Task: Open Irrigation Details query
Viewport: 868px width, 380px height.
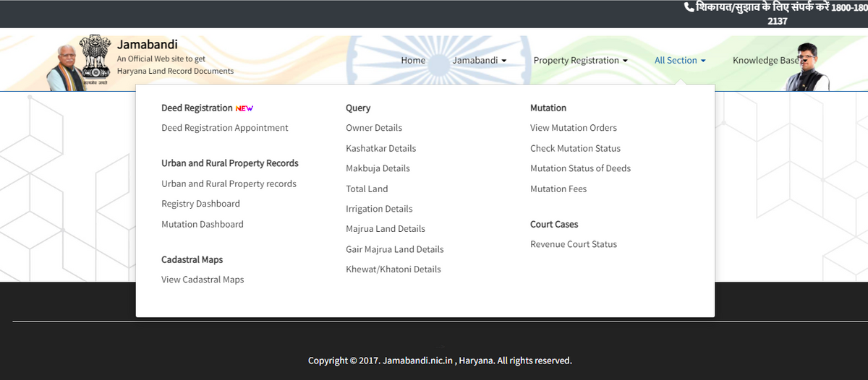Action: (x=379, y=209)
